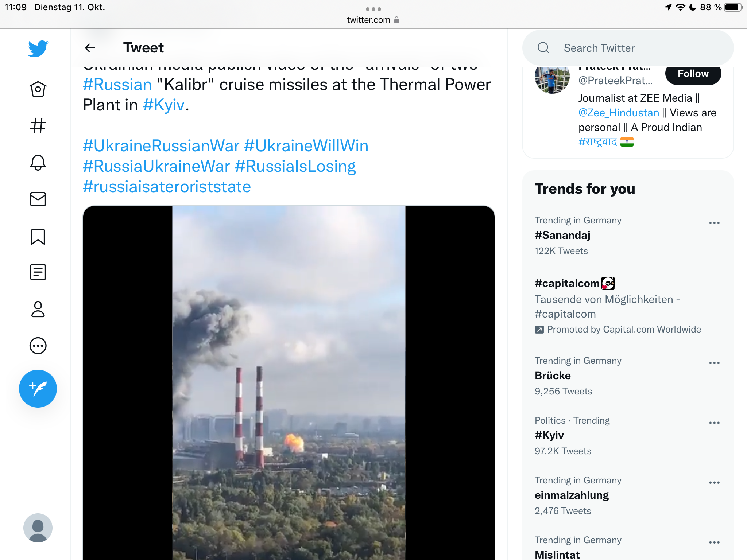Open the Notifications bell
Image resolution: width=747 pixels, height=560 pixels.
click(x=38, y=163)
